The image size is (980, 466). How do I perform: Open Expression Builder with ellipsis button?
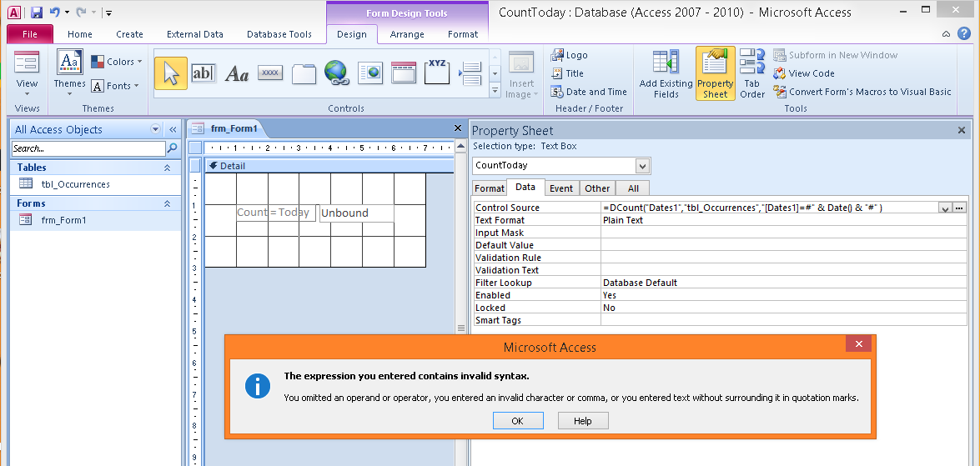[959, 208]
